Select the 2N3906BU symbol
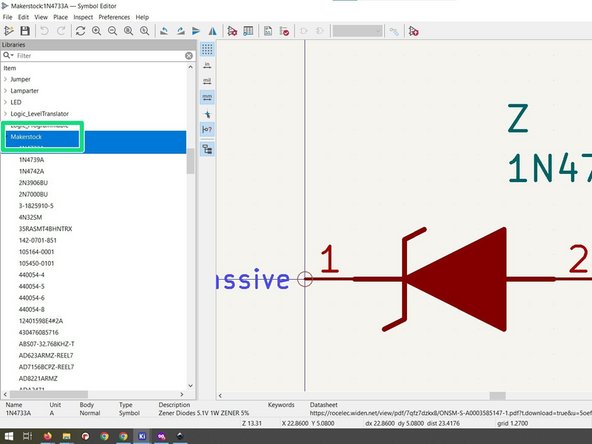 33,183
